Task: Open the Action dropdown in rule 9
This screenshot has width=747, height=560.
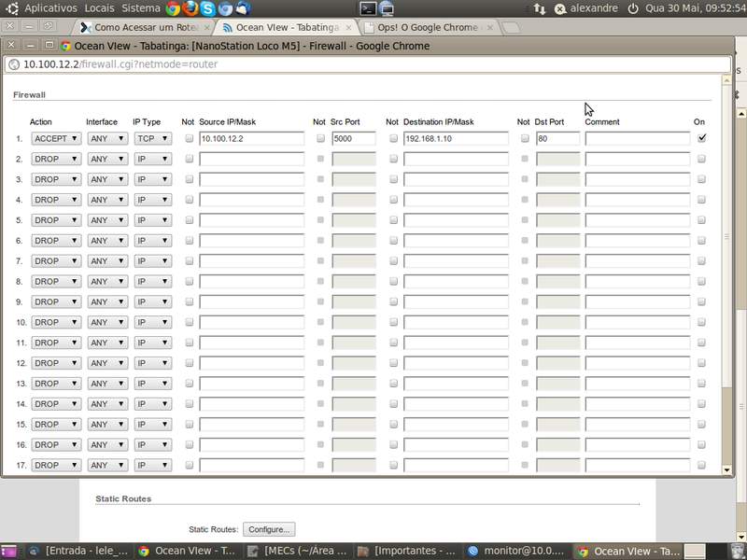Action: [56, 301]
